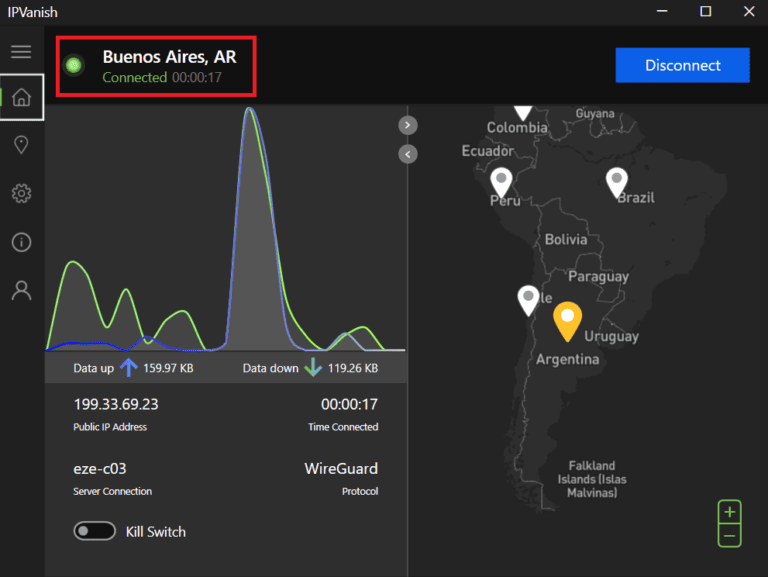
Task: Open the Account profile icon
Action: tap(21, 290)
